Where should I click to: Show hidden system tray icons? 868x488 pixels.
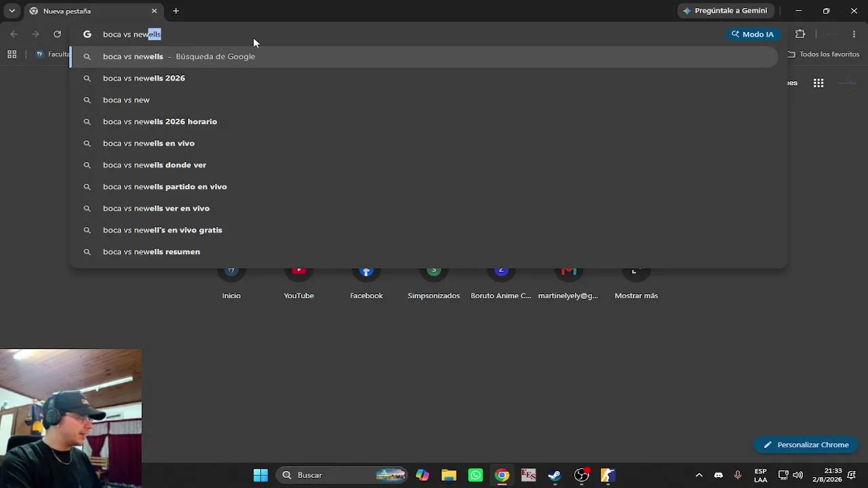click(x=699, y=475)
